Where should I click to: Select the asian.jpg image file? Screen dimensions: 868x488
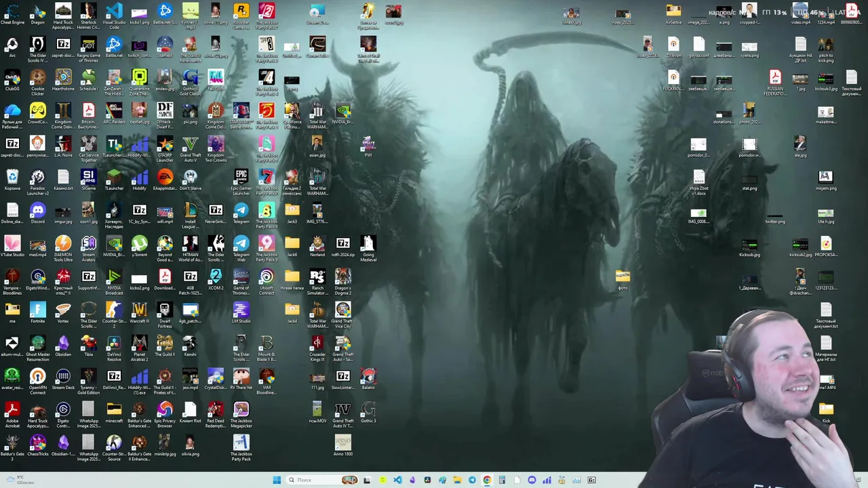tap(317, 147)
